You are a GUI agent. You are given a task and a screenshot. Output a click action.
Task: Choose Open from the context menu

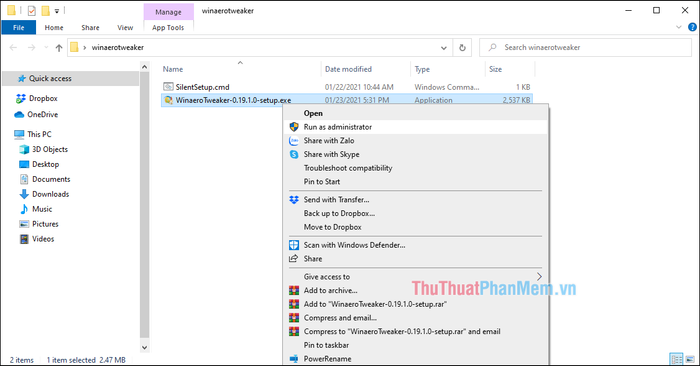(x=416, y=113)
